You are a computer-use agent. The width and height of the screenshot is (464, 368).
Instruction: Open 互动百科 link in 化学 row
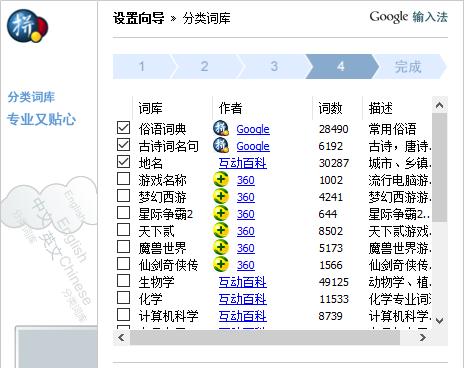(x=243, y=299)
